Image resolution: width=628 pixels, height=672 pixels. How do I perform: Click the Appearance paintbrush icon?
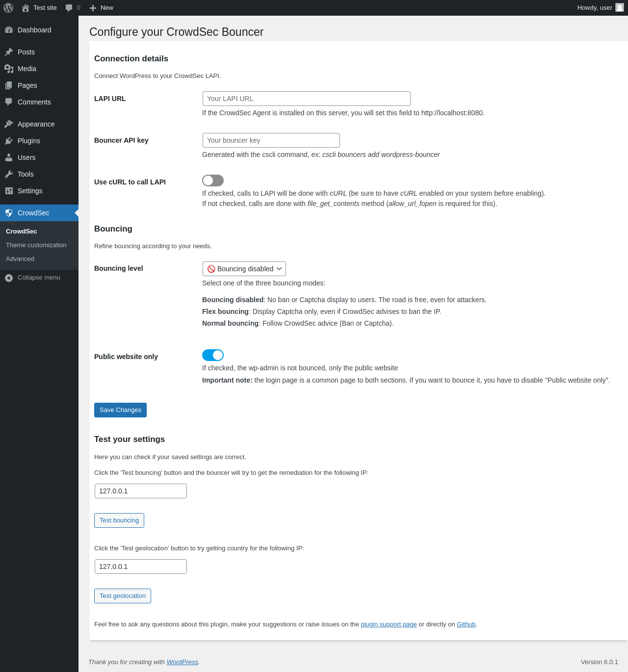9,124
